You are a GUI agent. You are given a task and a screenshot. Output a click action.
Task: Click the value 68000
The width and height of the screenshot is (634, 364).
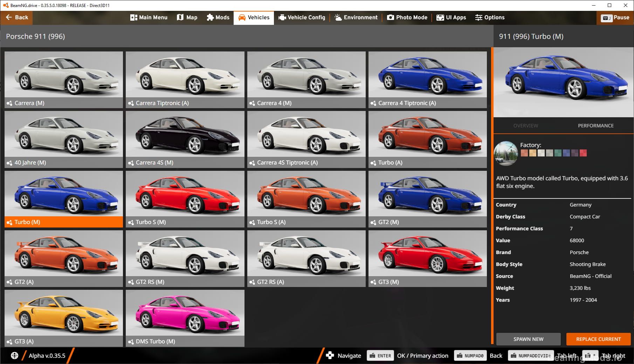pos(577,240)
